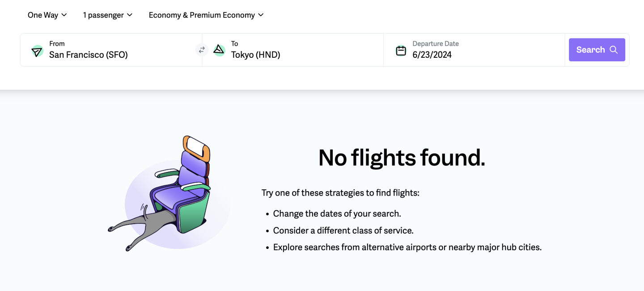Click the calendar icon for Departure Date
The width and height of the screenshot is (644, 291).
pos(401,51)
